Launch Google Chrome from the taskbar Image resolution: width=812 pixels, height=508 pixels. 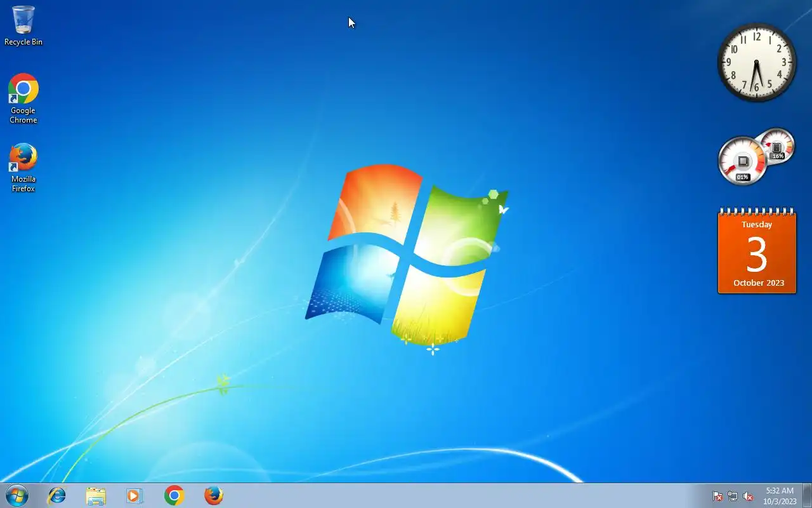coord(174,495)
